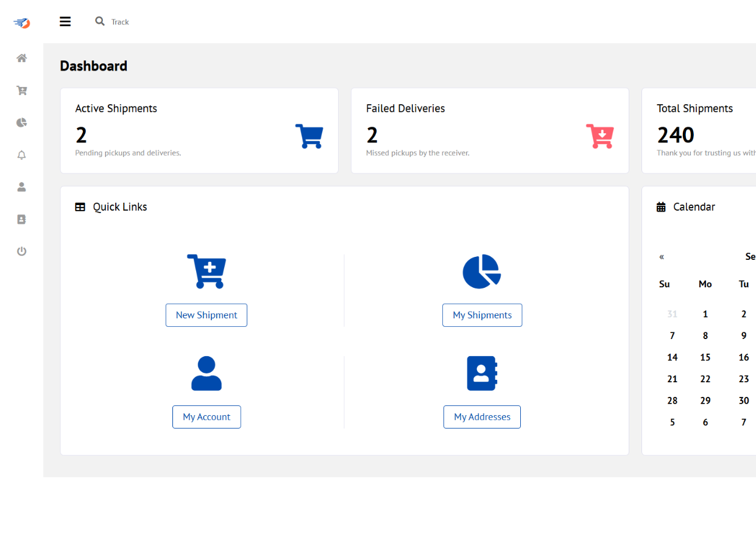Open notifications bell icon in sidebar
This screenshot has height=560, width=756.
(22, 155)
